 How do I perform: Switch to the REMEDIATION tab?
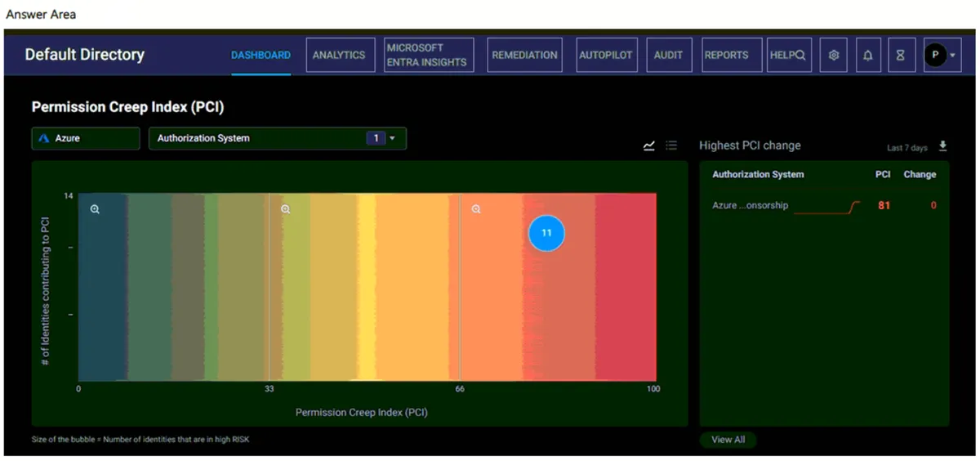[x=524, y=56]
